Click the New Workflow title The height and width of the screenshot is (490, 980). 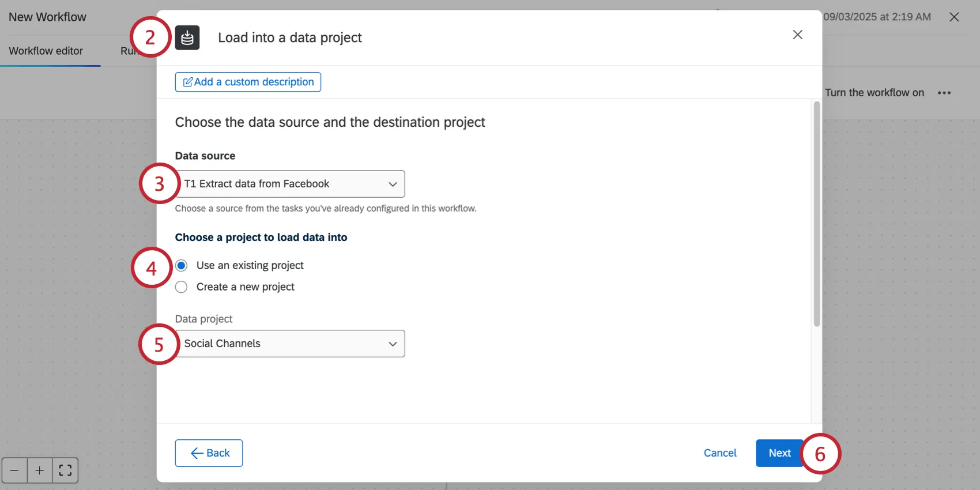47,17
